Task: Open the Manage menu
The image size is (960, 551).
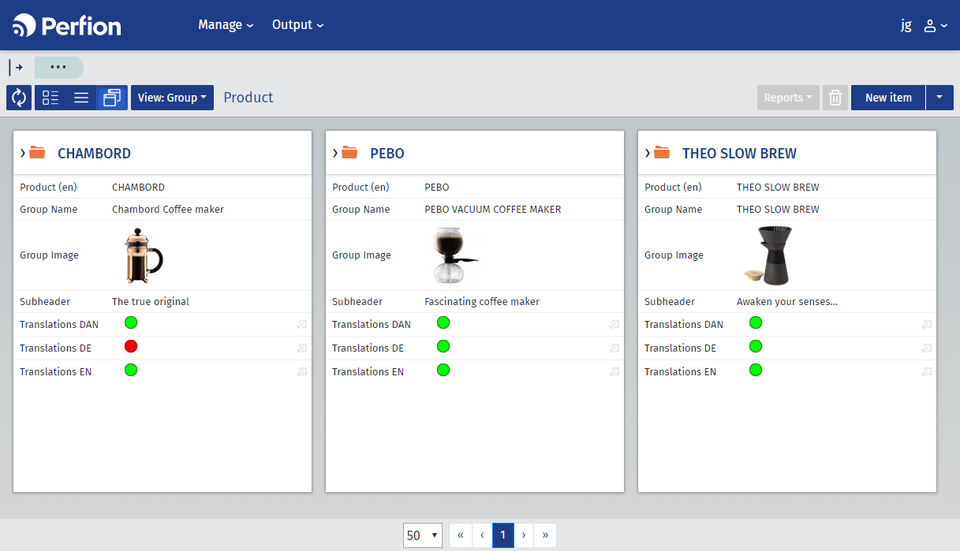Action: click(225, 25)
